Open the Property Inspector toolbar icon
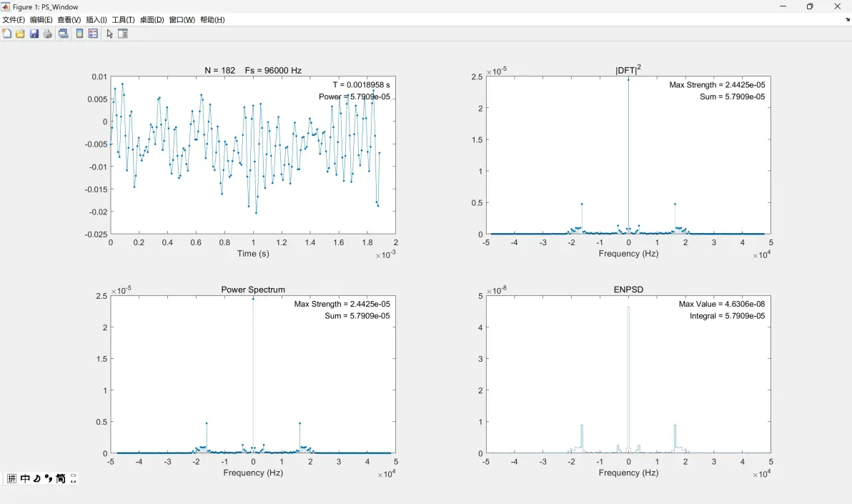 pos(123,34)
